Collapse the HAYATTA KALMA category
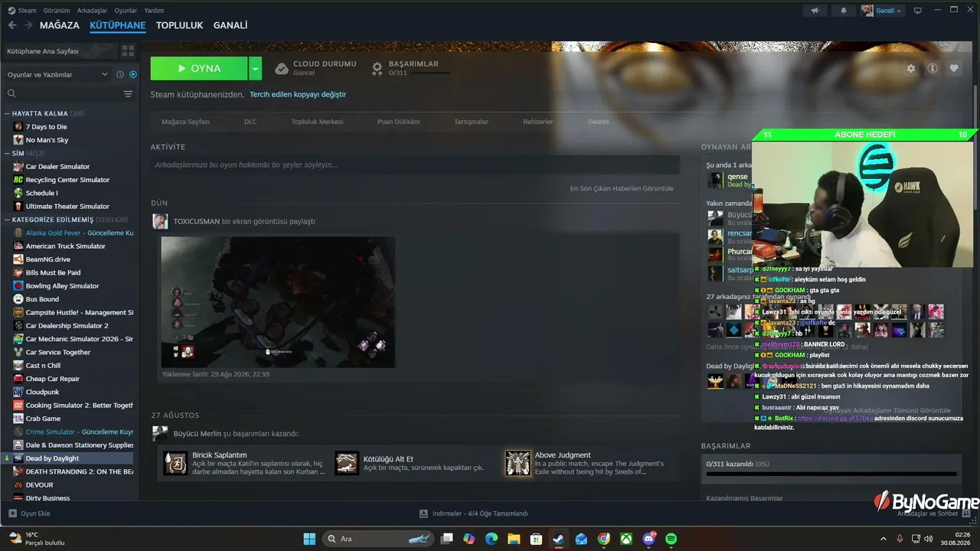Image resolution: width=980 pixels, height=551 pixels. click(x=7, y=113)
